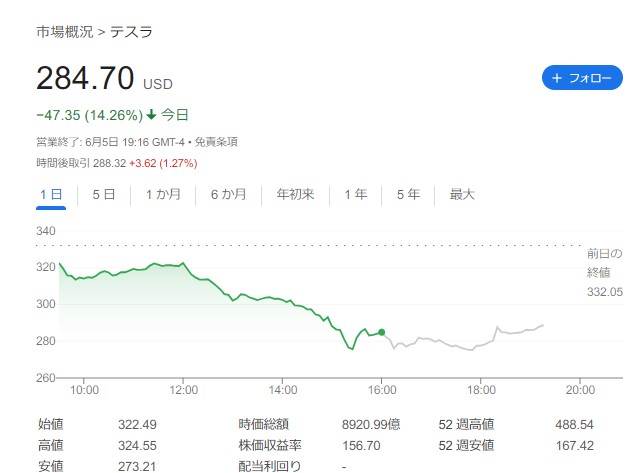Viewport: 643px width, 473px height.
Task: Click the green closing-price dot on chart
Action: tap(382, 332)
